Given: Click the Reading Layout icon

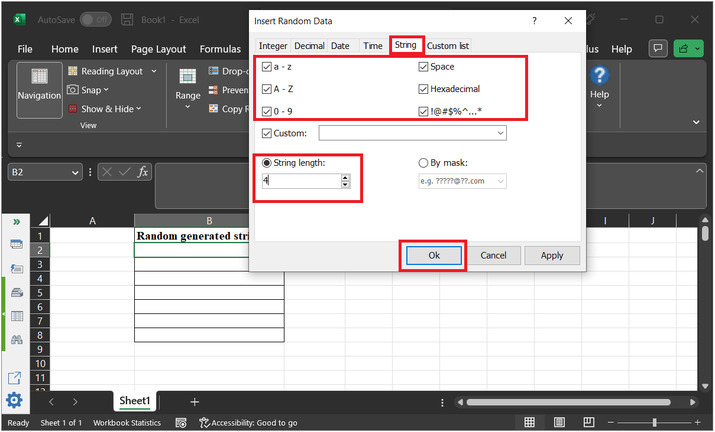Looking at the screenshot, I should (73, 71).
